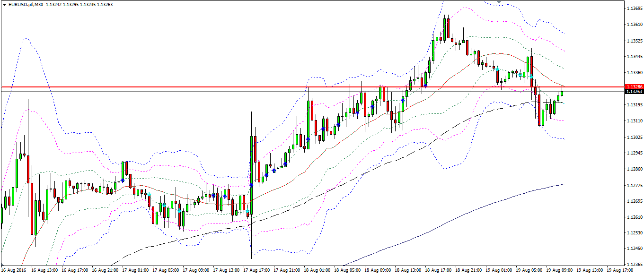Click price axis value 1.13110

coord(635,121)
